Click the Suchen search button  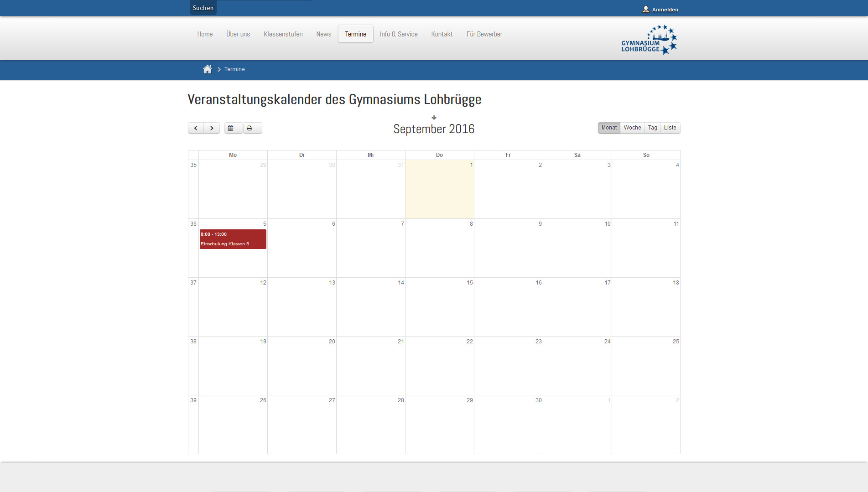[203, 8]
